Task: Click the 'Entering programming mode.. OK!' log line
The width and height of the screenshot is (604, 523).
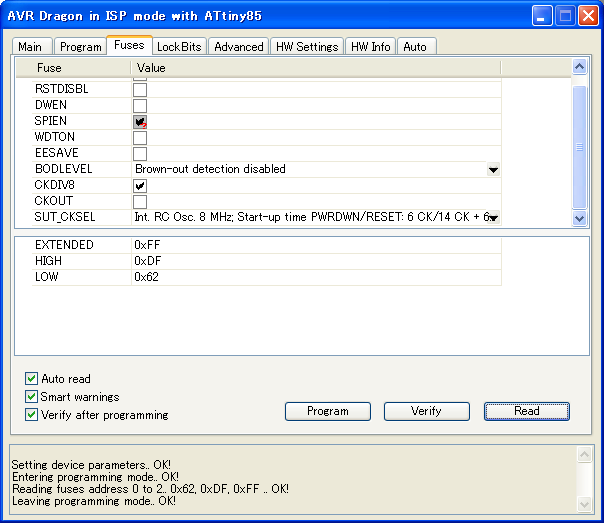Action: [96, 477]
